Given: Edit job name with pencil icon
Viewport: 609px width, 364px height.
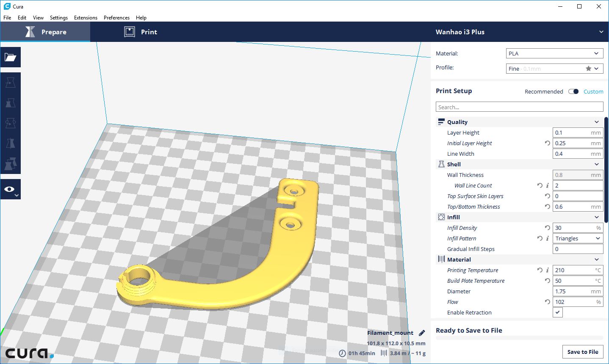Looking at the screenshot, I should tap(422, 333).
